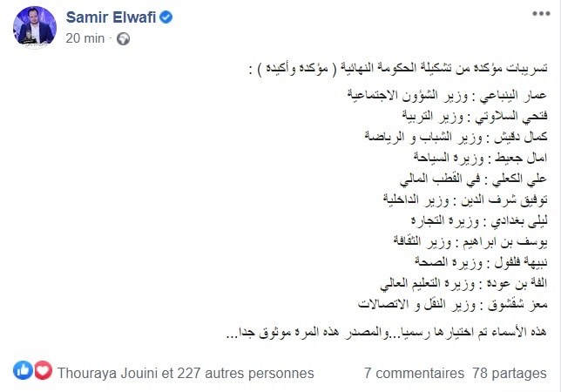Viewport: 561px width, 392px height.
Task: Open the 20 min timestamp link
Action: pos(85,38)
